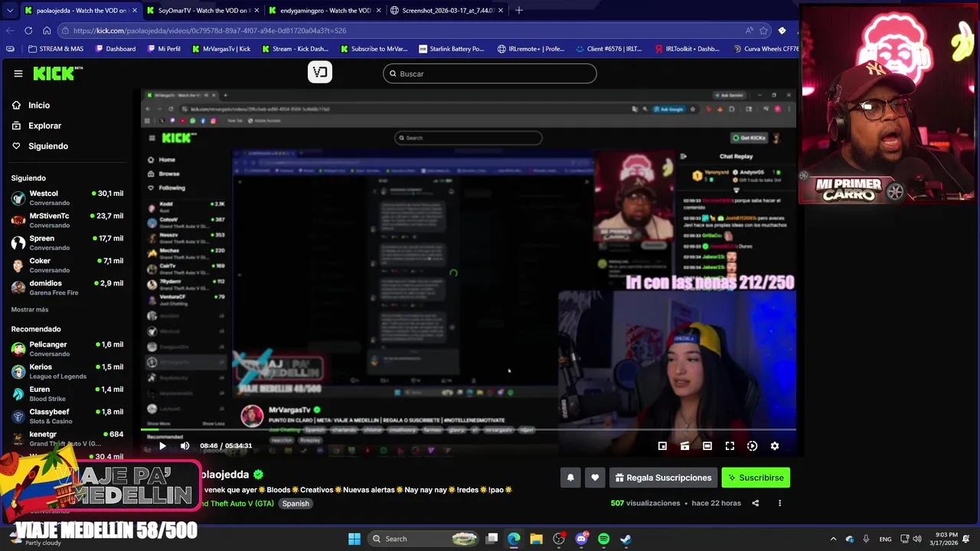The height and width of the screenshot is (551, 980).
Task: Click the Spanish language tag
Action: point(296,504)
